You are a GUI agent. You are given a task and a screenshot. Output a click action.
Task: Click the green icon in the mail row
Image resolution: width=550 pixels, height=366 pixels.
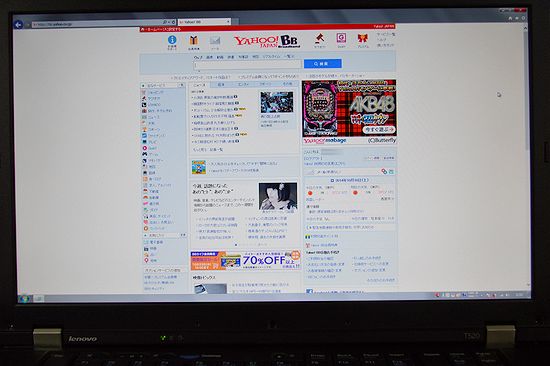pos(391,171)
